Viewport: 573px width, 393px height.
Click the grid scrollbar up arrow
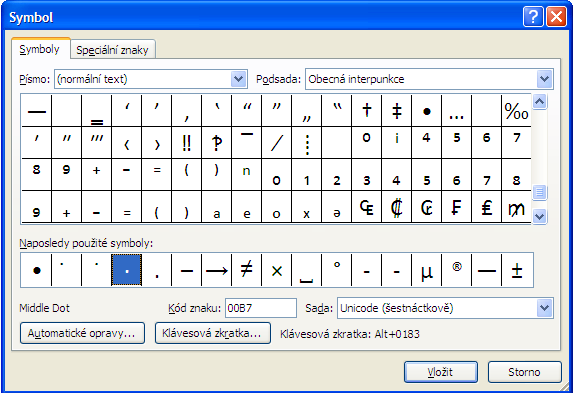[x=540, y=101]
